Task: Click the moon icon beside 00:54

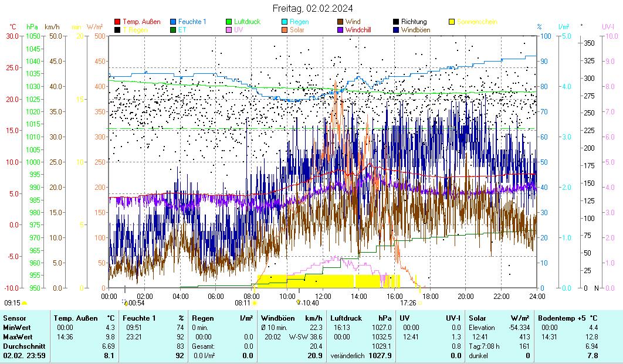Action: click(125, 303)
